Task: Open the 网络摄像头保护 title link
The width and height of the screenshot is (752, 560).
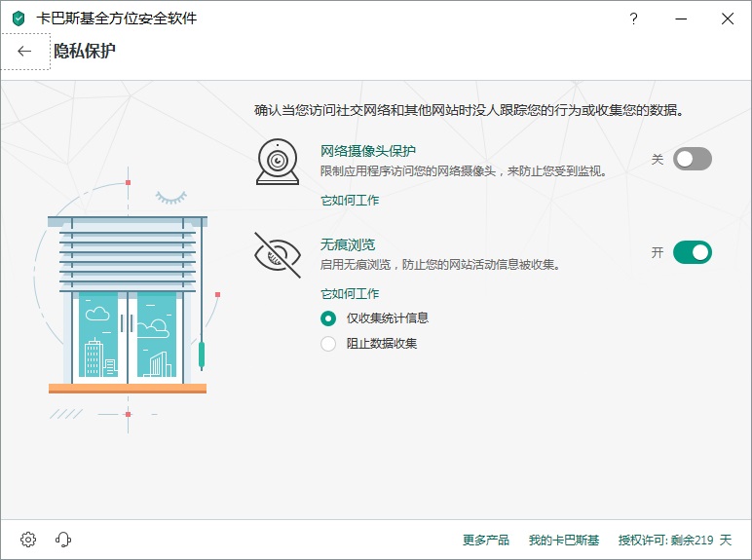Action: coord(368,151)
